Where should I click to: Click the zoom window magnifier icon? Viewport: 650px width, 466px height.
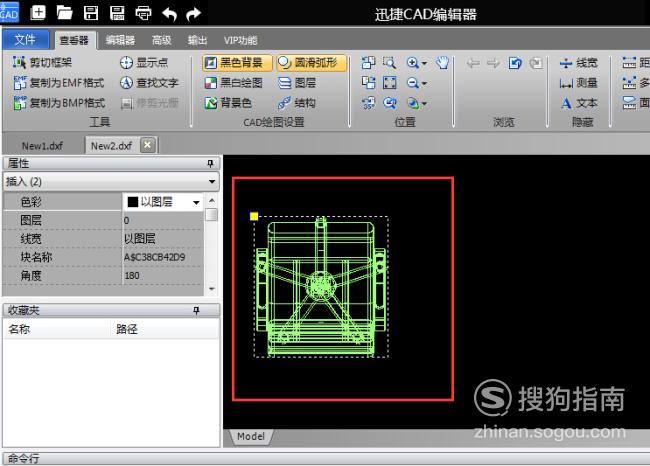(x=389, y=63)
